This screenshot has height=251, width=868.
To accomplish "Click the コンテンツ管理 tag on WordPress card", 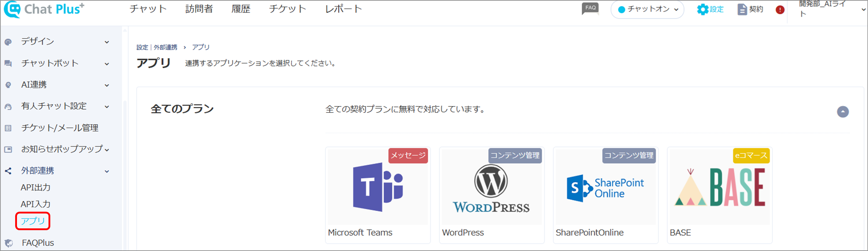I will click(x=515, y=155).
